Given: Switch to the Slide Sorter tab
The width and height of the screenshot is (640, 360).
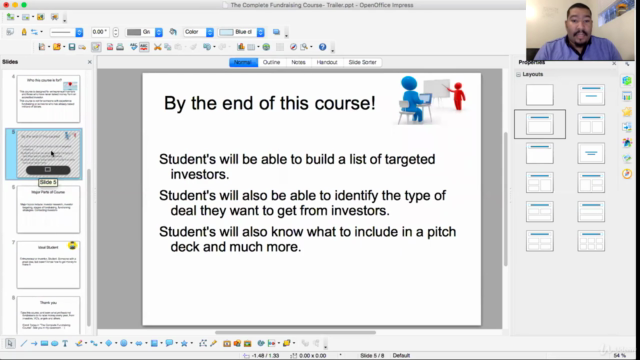Looking at the screenshot, I should 362,62.
